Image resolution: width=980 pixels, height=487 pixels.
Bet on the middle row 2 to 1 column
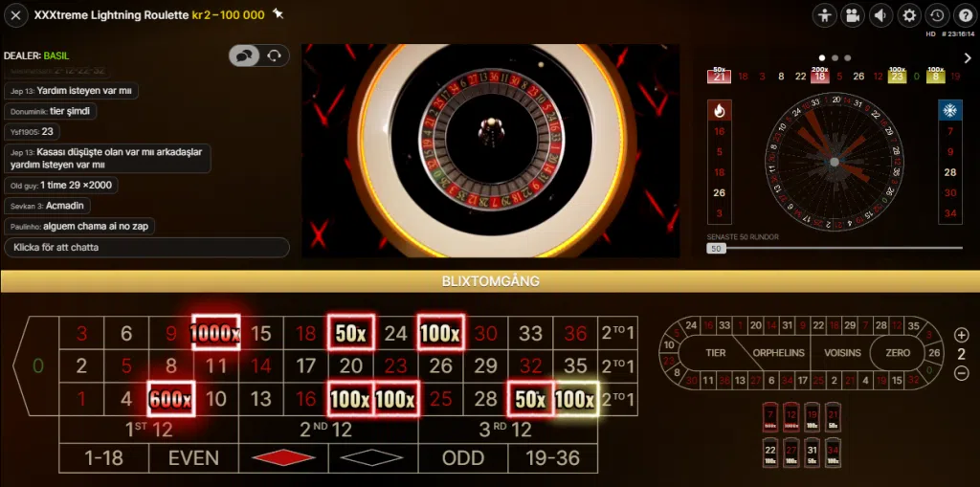point(617,365)
